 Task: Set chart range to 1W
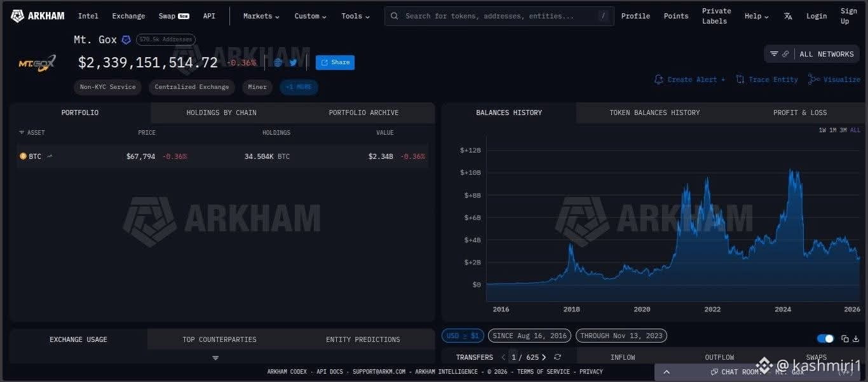(x=822, y=130)
